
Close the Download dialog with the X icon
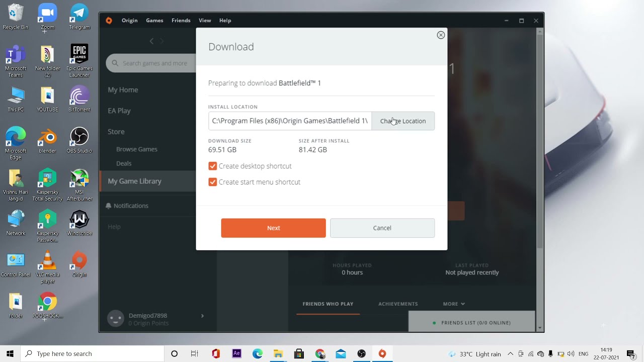441,35
